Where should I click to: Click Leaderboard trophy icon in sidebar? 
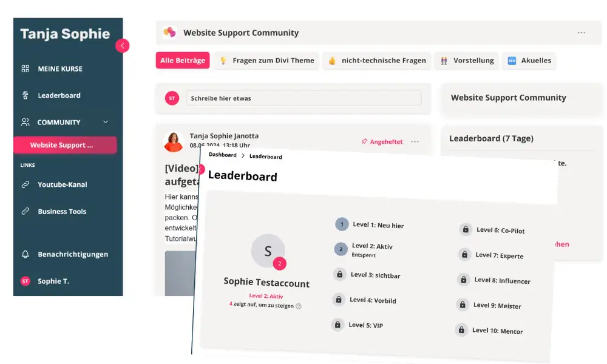(x=25, y=95)
